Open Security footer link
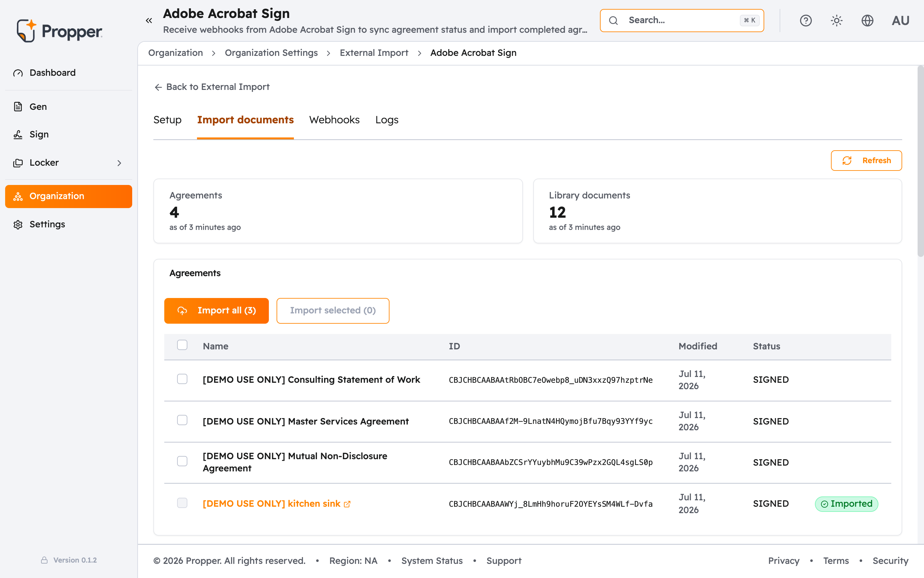Screen dimensions: 924x578 (x=890, y=561)
